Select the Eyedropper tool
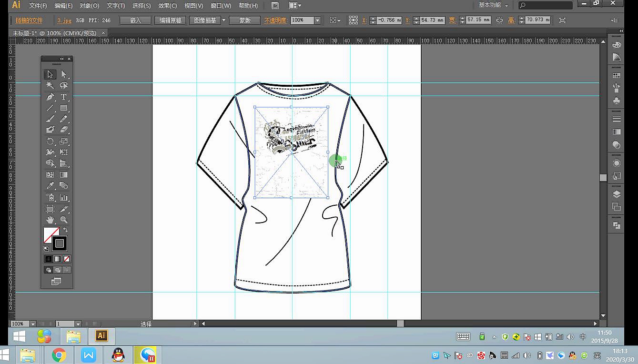This screenshot has width=638, height=364. tap(50, 186)
